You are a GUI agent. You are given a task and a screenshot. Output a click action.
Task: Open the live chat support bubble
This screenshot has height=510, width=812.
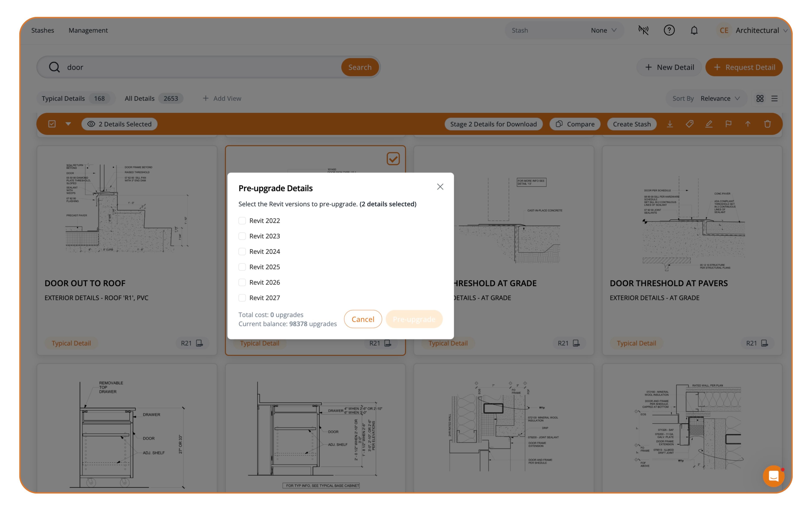click(773, 476)
